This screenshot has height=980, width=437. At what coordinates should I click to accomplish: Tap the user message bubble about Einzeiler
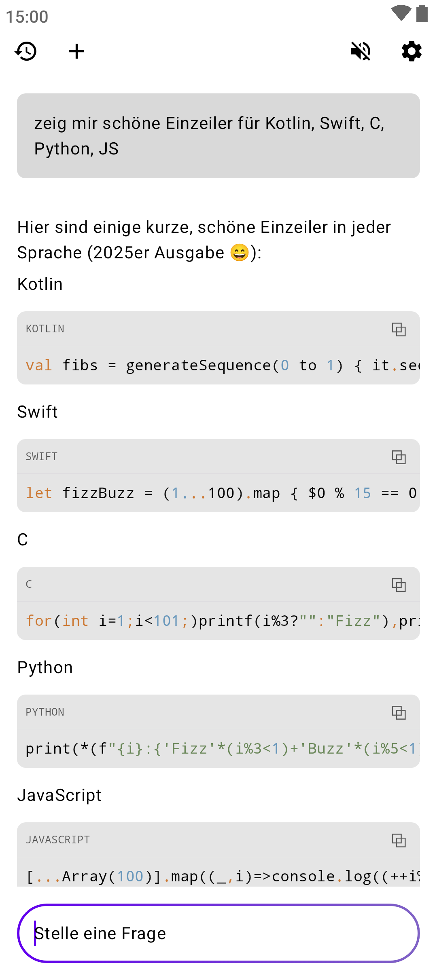click(x=218, y=136)
